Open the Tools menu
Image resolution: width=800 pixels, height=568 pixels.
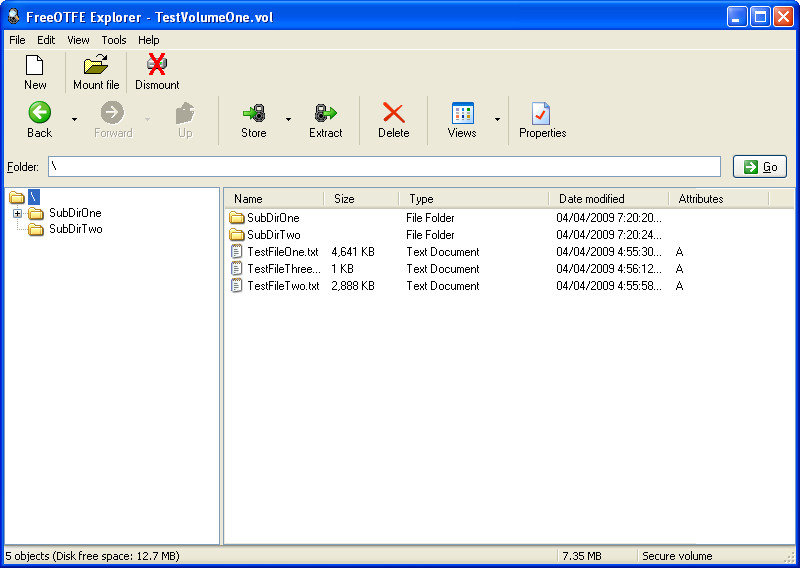pyautogui.click(x=114, y=40)
